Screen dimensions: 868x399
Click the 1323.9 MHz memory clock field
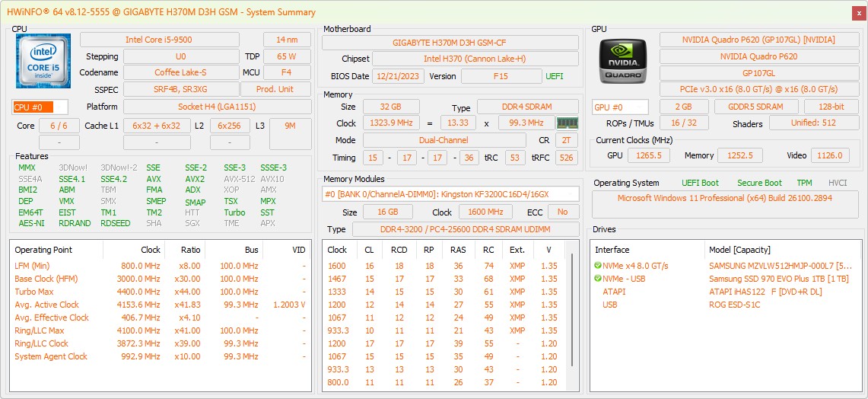(x=391, y=123)
